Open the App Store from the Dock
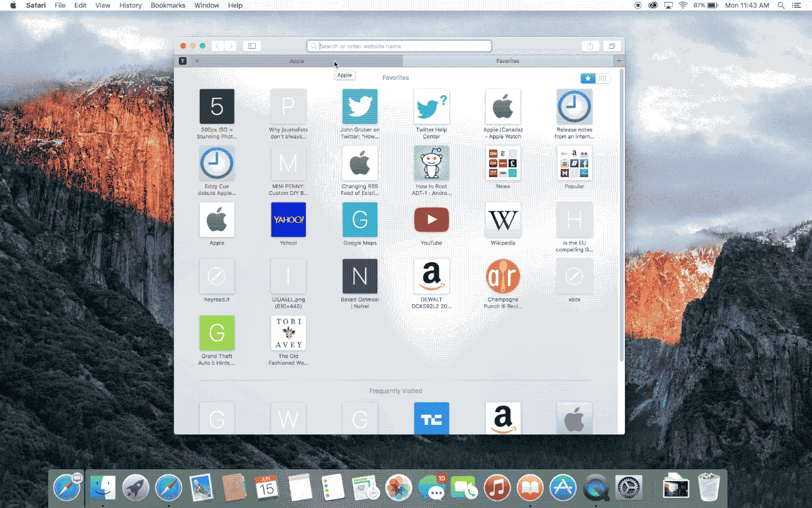The height and width of the screenshot is (508, 812). coord(563,488)
